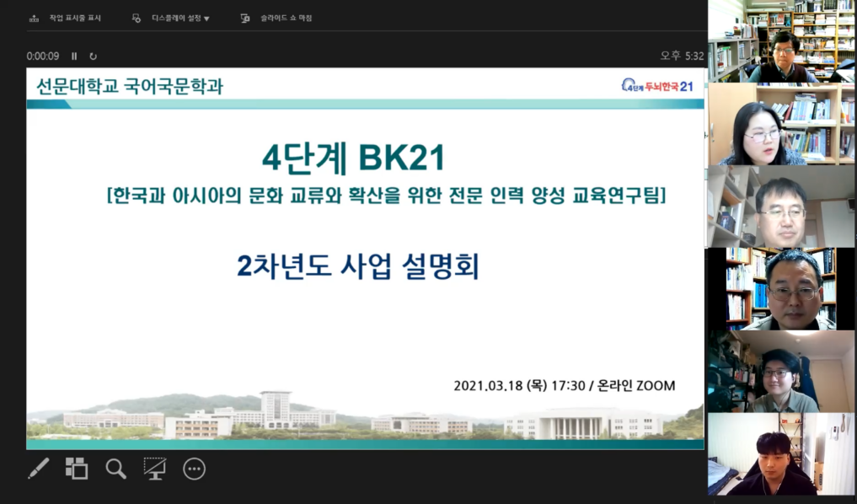Click the 두뇌한국21 logo on the slide

(x=657, y=86)
